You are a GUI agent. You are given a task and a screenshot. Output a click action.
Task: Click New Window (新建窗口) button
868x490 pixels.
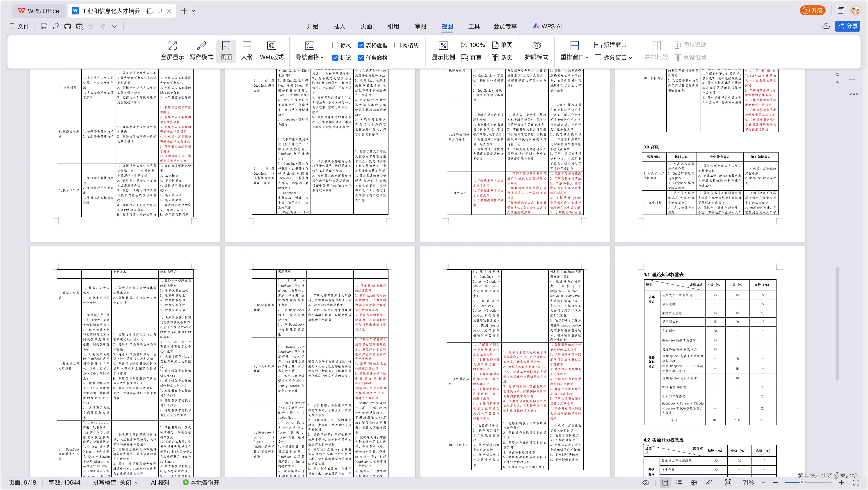(x=610, y=45)
